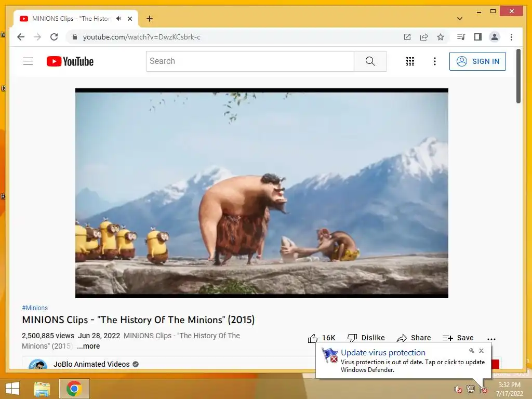
Task: Click the browser forward arrow
Action: click(x=37, y=37)
